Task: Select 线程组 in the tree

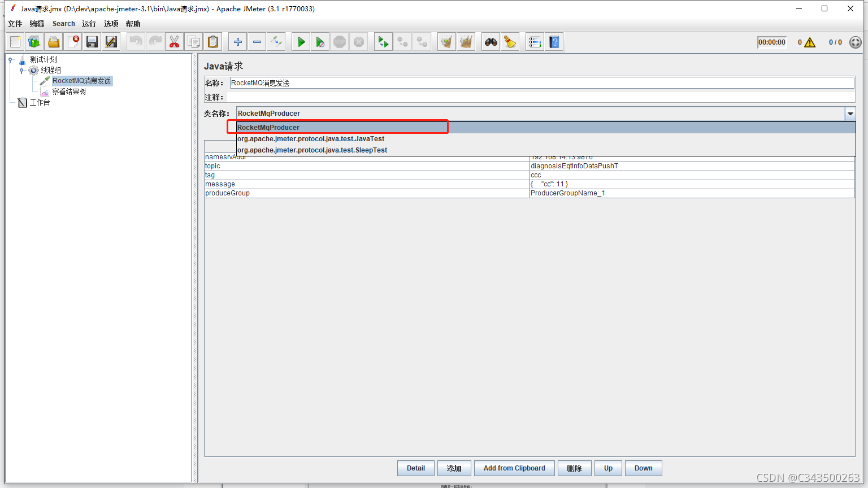Action: 51,70
